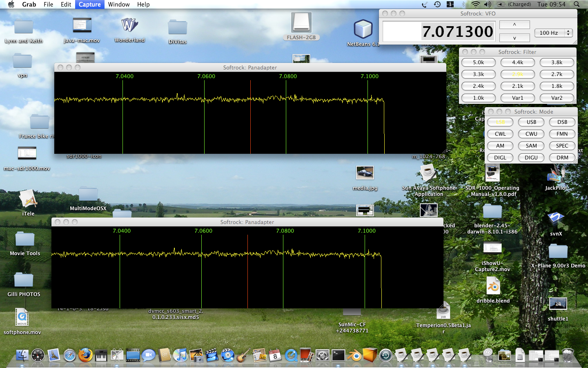Launch Firefox from the Dock

pyautogui.click(x=85, y=355)
